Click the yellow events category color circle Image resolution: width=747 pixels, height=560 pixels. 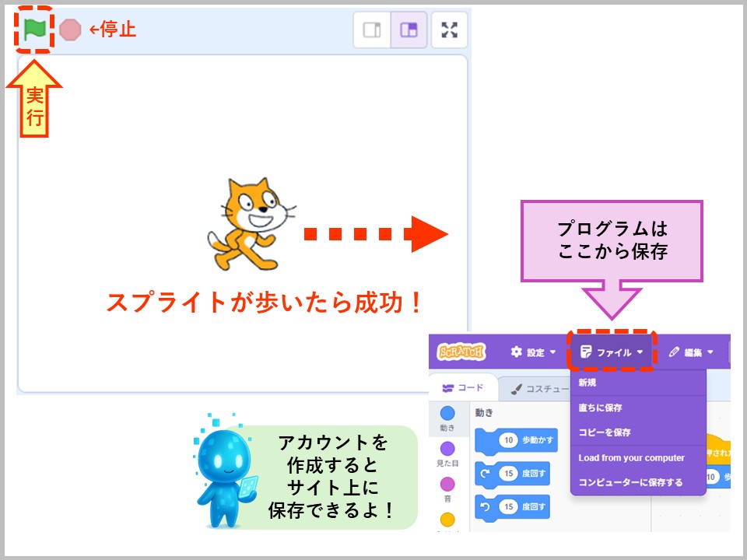pos(447,518)
